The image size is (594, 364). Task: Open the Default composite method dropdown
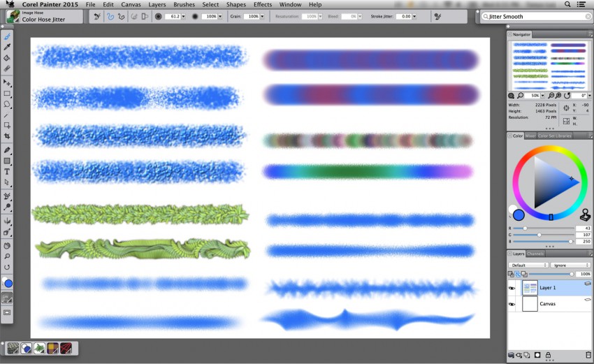pos(528,265)
